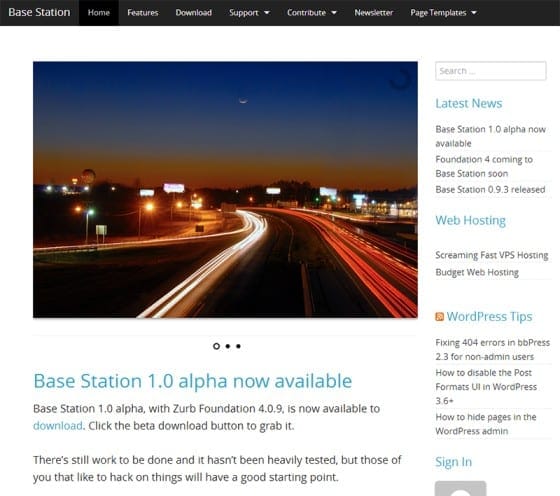The image size is (560, 496).
Task: Expand the Page Templates dropdown
Action: (443, 12)
